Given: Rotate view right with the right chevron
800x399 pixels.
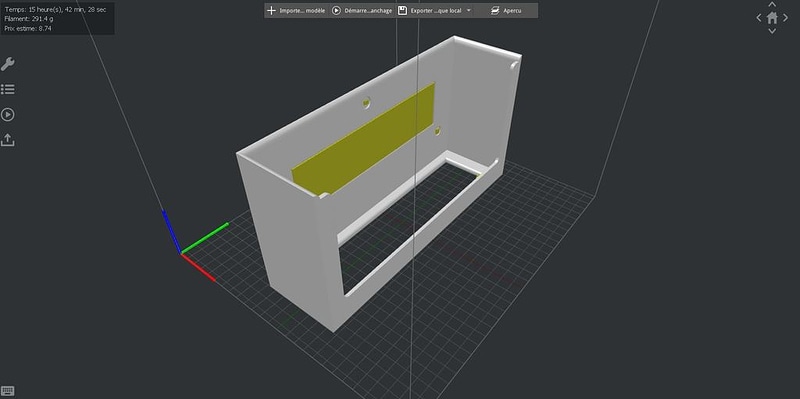Looking at the screenshot, I should [x=785, y=18].
